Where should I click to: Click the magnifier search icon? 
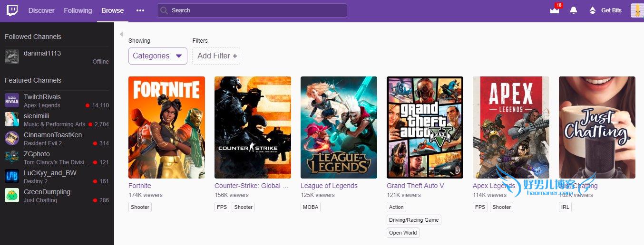coord(164,10)
